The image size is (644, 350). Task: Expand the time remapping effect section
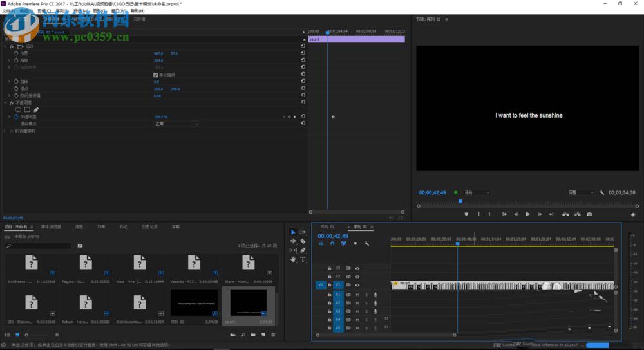coord(6,131)
